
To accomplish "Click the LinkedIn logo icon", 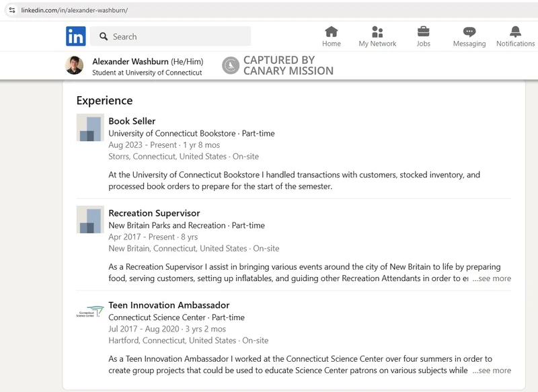I will click(76, 36).
